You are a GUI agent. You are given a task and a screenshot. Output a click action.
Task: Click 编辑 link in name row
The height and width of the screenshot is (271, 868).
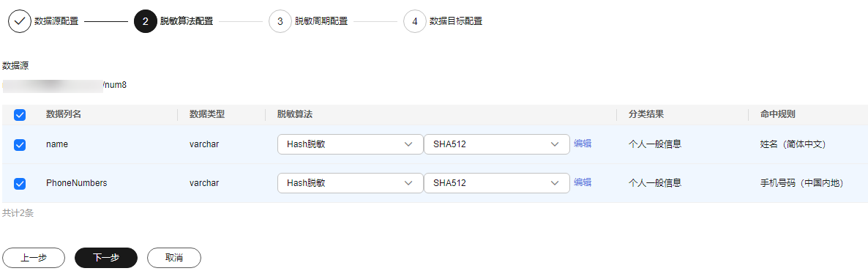pyautogui.click(x=583, y=144)
